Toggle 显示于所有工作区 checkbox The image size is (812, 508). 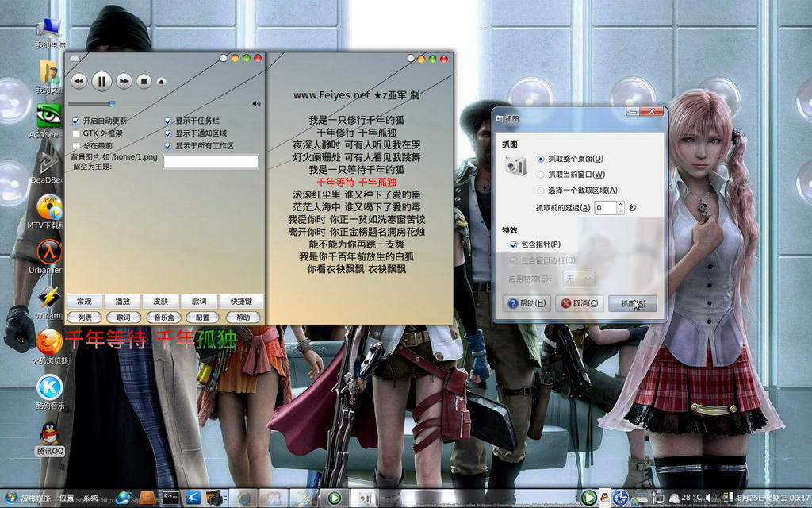point(168,146)
